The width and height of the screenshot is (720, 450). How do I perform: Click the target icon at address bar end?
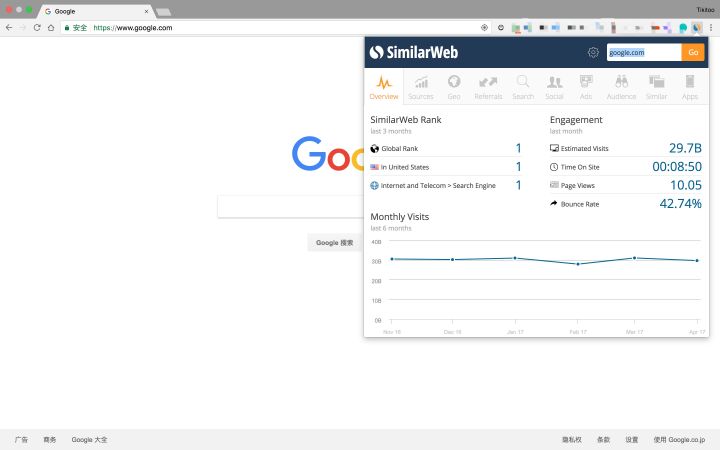[x=484, y=28]
